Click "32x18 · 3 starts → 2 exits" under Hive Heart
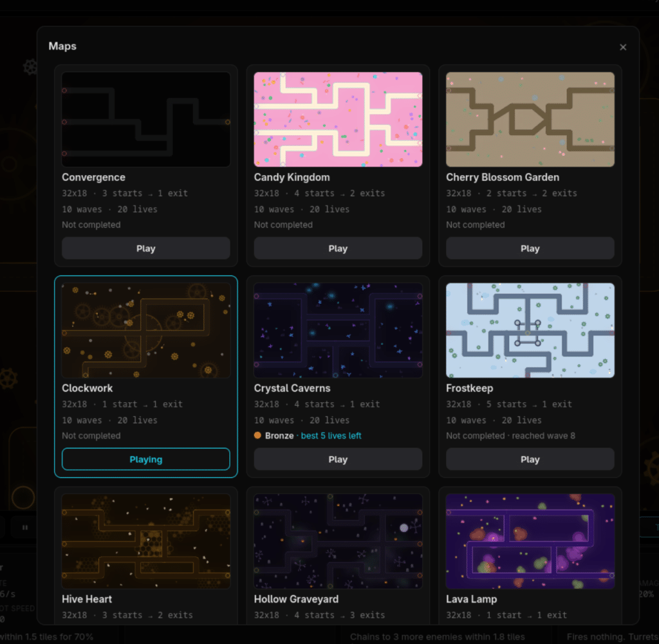This screenshot has height=644, width=659. [127, 615]
